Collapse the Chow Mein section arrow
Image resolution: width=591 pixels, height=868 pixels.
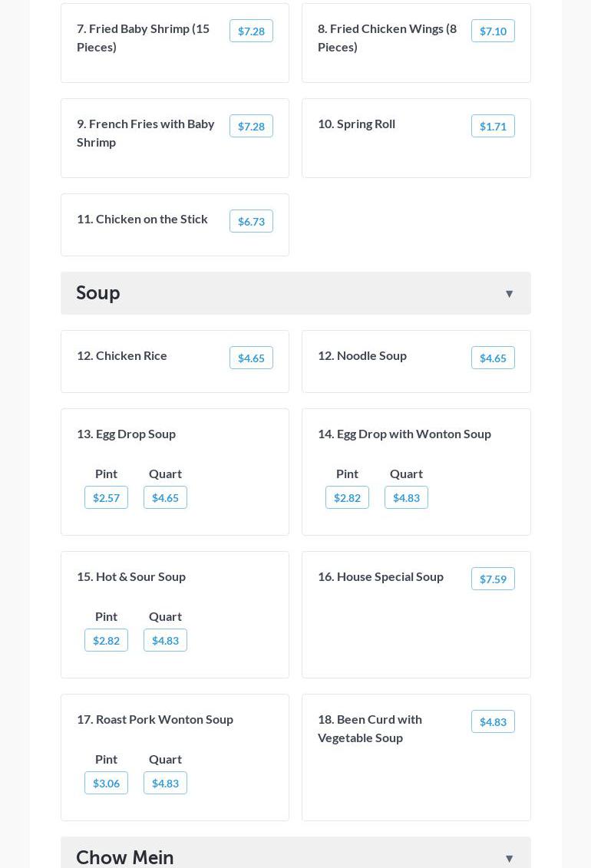click(x=509, y=858)
